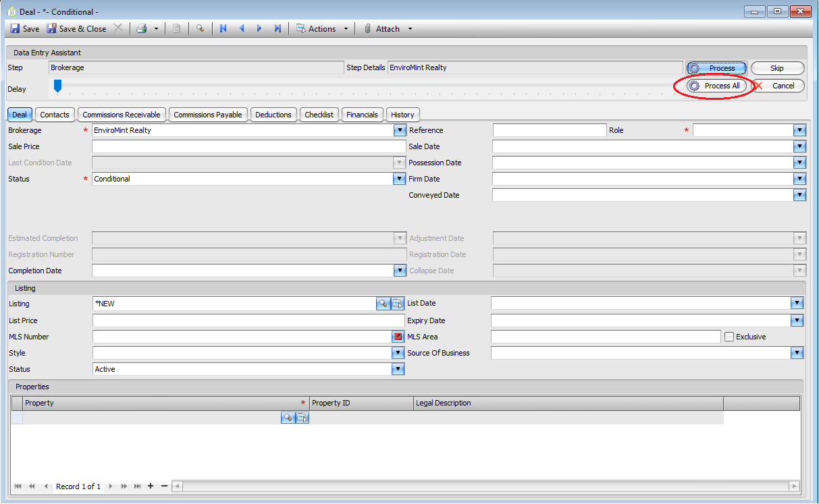Click the Skip button
819x504 pixels.
pos(777,68)
